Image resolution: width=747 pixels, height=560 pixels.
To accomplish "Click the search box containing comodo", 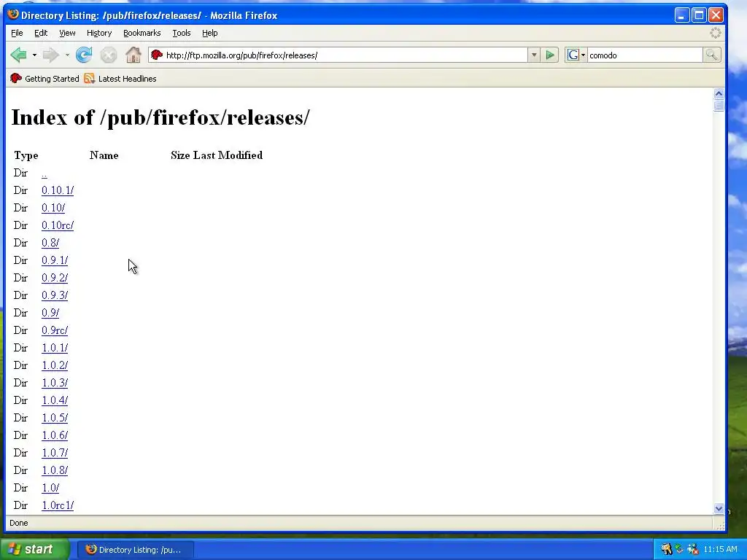I will click(645, 55).
